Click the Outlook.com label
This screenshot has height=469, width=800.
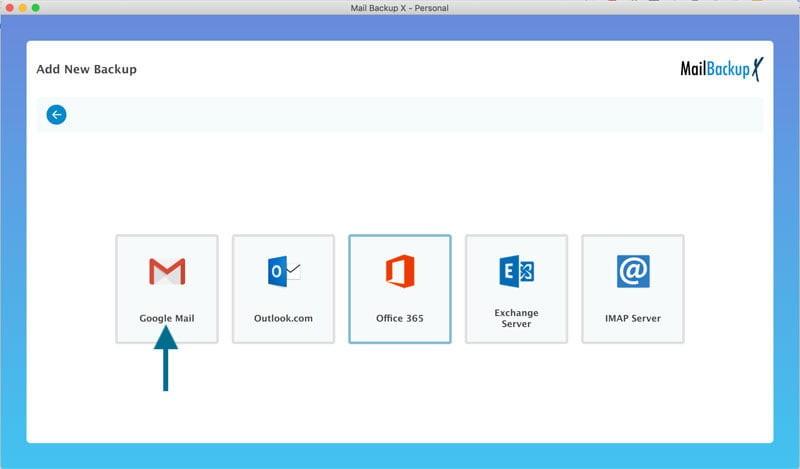coord(283,318)
